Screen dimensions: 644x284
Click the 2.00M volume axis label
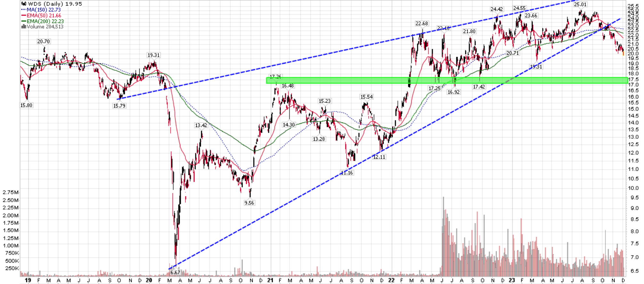(x=11, y=216)
